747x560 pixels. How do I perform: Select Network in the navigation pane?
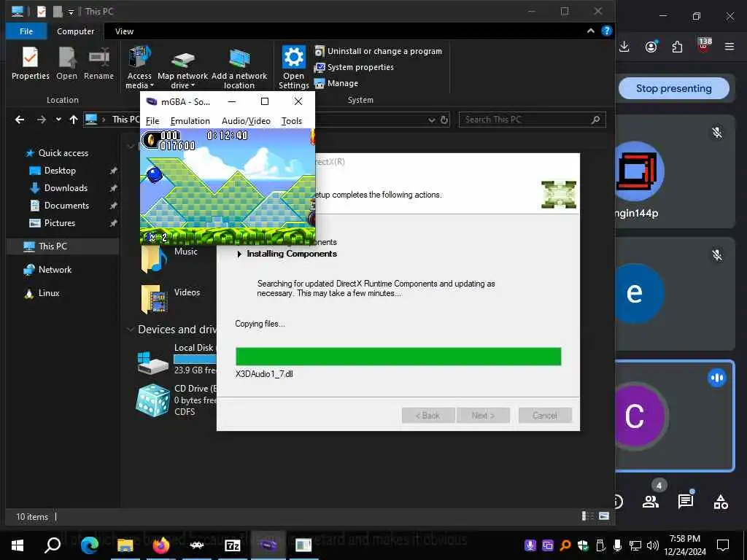55,270
